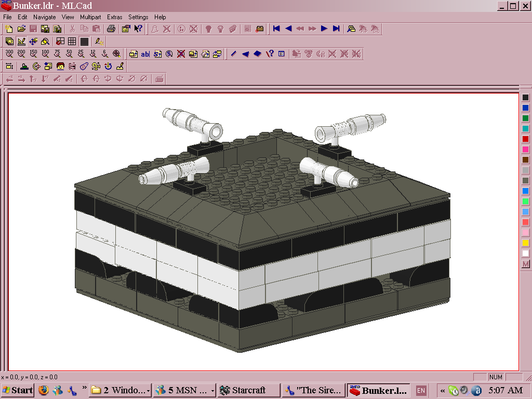Viewport: 532px width, 399px height.
Task: Toggle the fine grid icon
Action: [84, 42]
